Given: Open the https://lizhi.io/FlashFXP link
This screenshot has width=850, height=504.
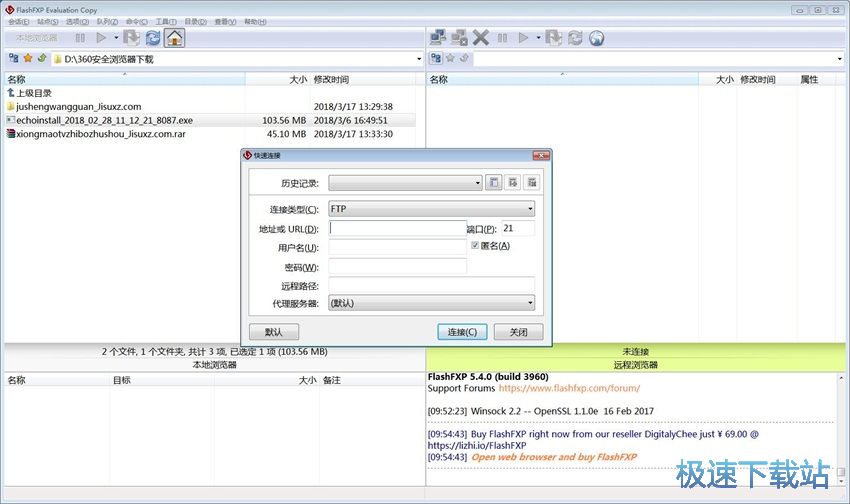Looking at the screenshot, I should pos(477,445).
